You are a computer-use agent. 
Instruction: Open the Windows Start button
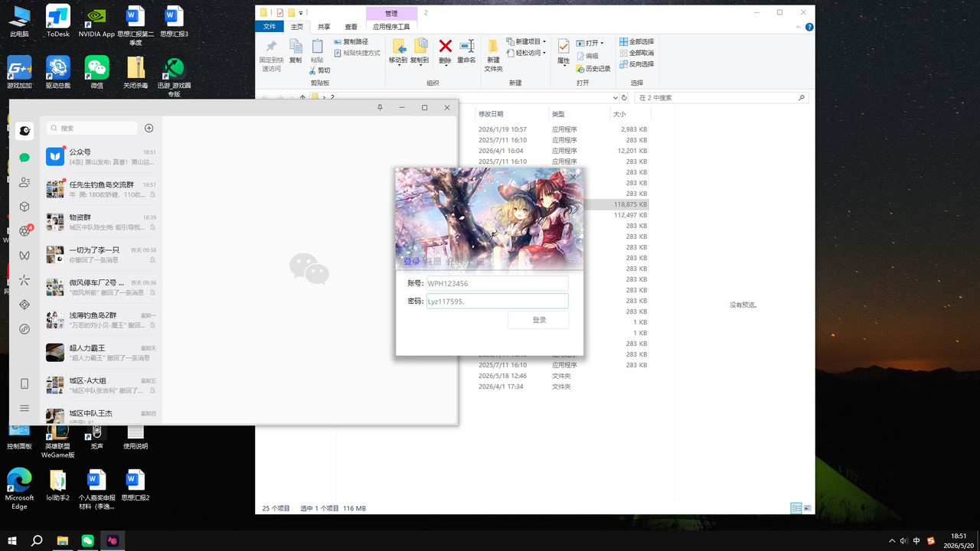(12, 540)
